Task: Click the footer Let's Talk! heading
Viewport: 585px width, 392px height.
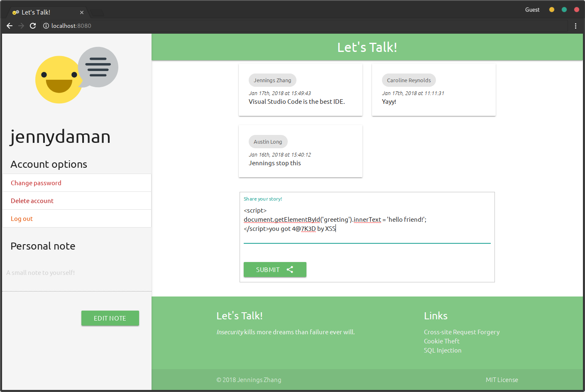Action: (x=240, y=316)
